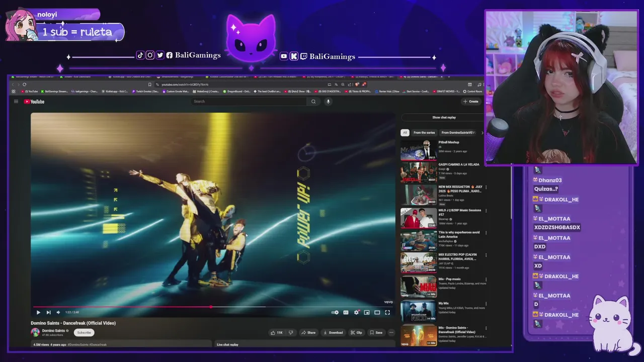This screenshot has height=362, width=644.
Task: Open the browser translate icon
Action: pos(336,84)
